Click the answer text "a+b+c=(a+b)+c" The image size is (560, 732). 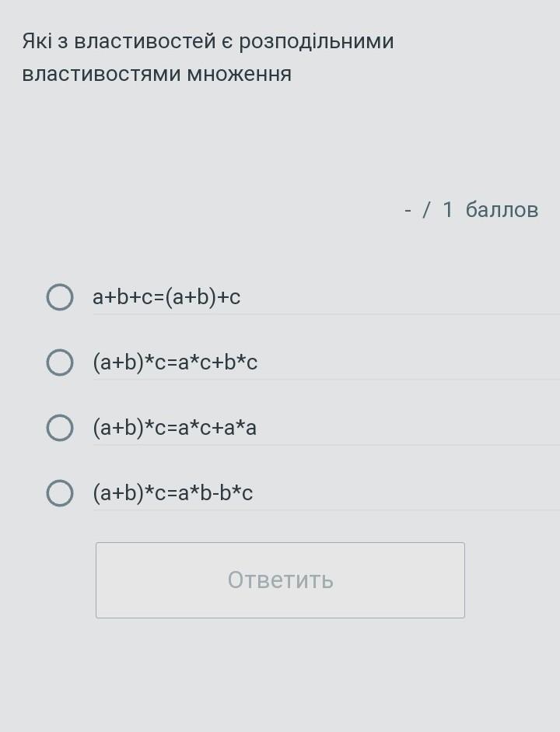click(166, 296)
